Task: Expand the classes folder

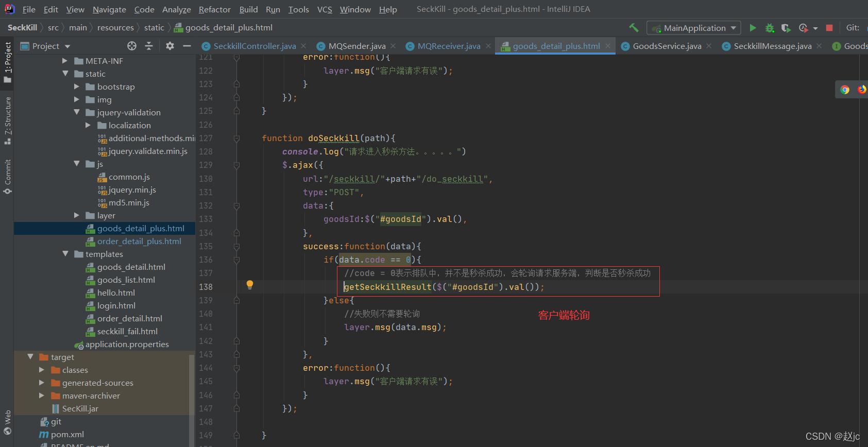Action: tap(42, 370)
